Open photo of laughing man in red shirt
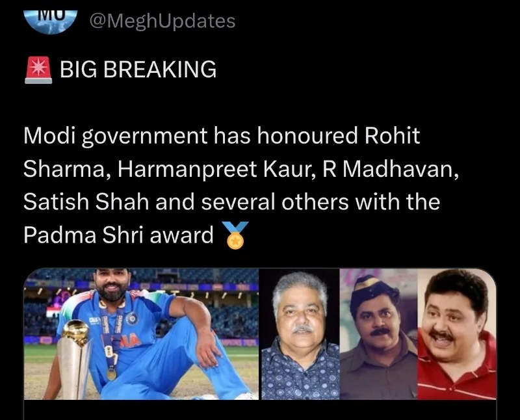The height and width of the screenshot is (420, 520). coord(457,334)
